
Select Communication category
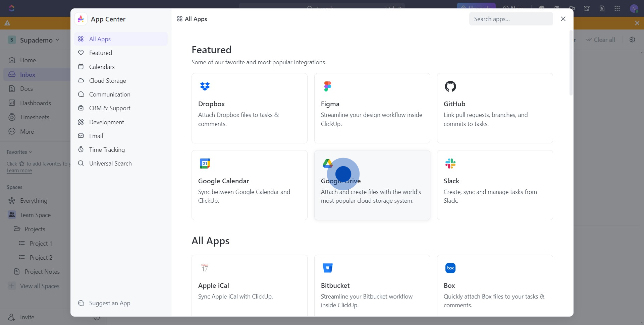[x=121, y=94]
